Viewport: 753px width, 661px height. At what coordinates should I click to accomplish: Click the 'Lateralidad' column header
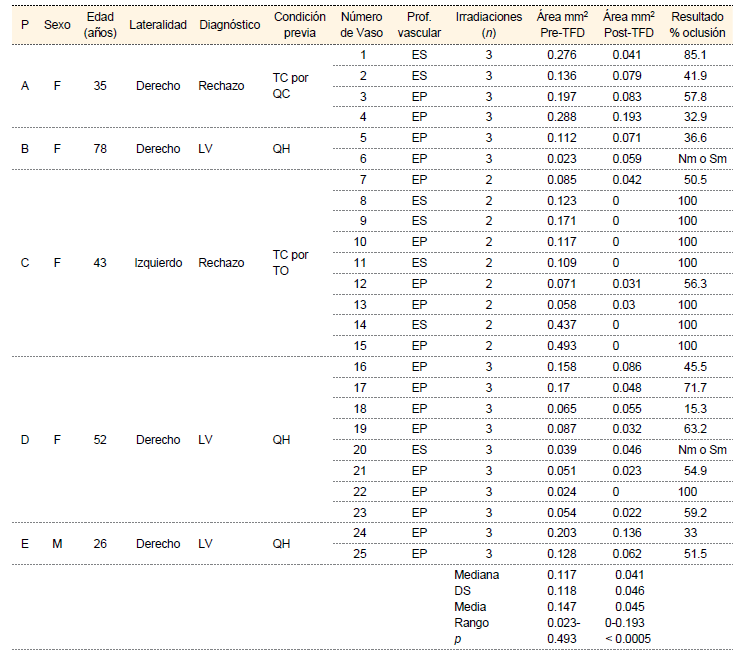click(x=158, y=24)
